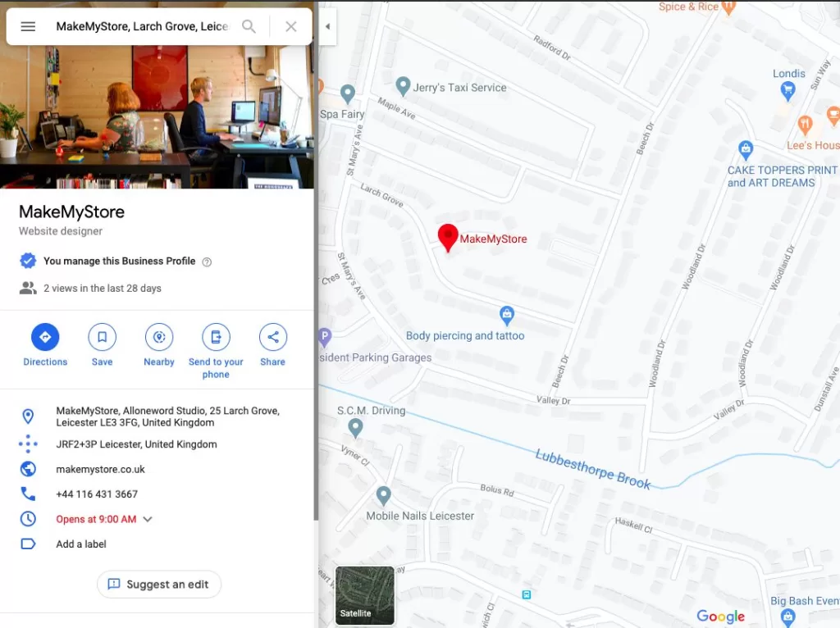The height and width of the screenshot is (628, 840).
Task: Get Directions to MakeMyStore
Action: click(45, 345)
